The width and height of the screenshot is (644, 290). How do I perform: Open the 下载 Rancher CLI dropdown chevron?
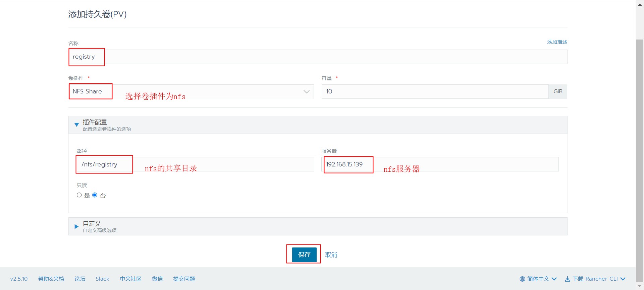[x=623, y=279]
